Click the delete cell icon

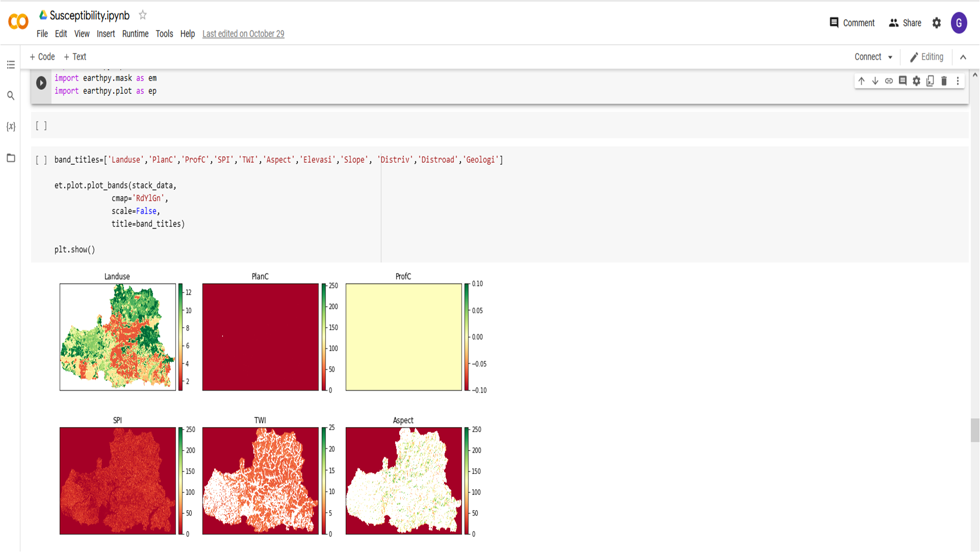[x=943, y=81]
